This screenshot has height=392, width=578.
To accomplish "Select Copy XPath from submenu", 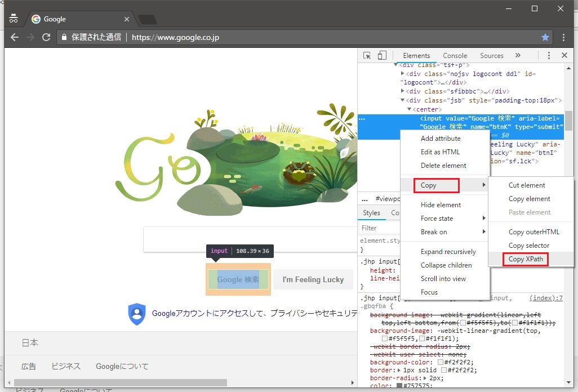I will [526, 259].
